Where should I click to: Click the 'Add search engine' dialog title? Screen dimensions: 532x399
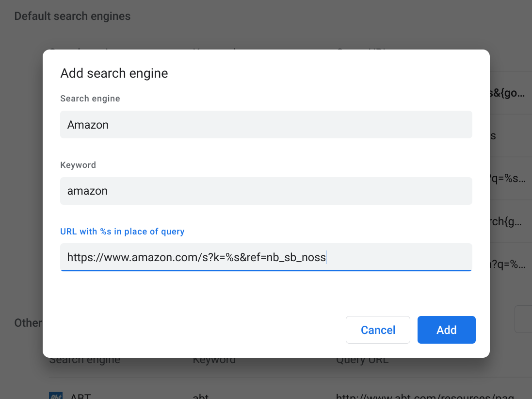click(x=114, y=73)
